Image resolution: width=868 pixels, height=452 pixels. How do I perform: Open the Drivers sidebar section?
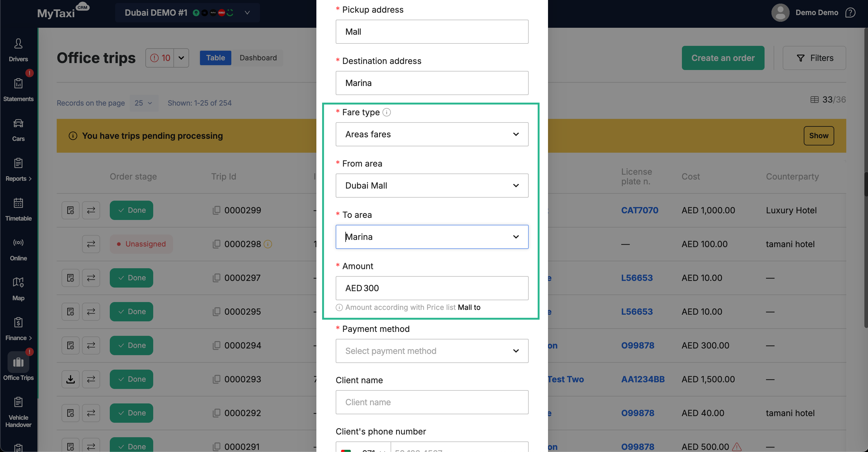click(x=18, y=49)
